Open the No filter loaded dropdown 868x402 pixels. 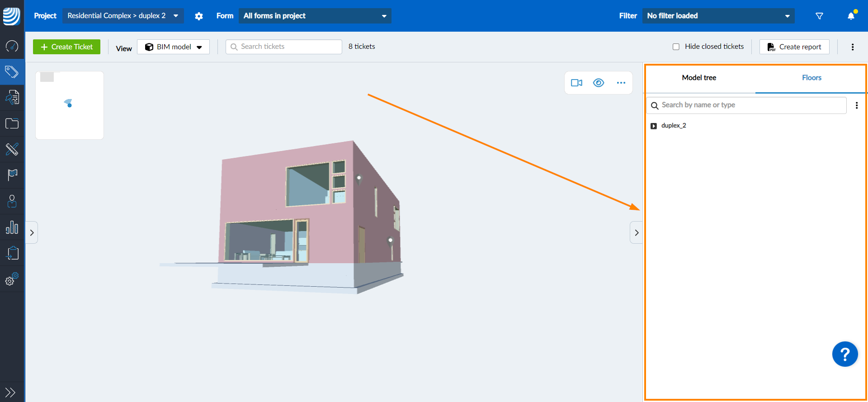tap(718, 16)
